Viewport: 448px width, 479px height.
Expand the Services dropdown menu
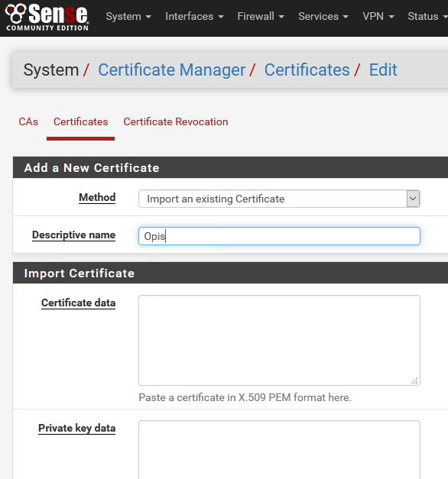[x=323, y=17]
